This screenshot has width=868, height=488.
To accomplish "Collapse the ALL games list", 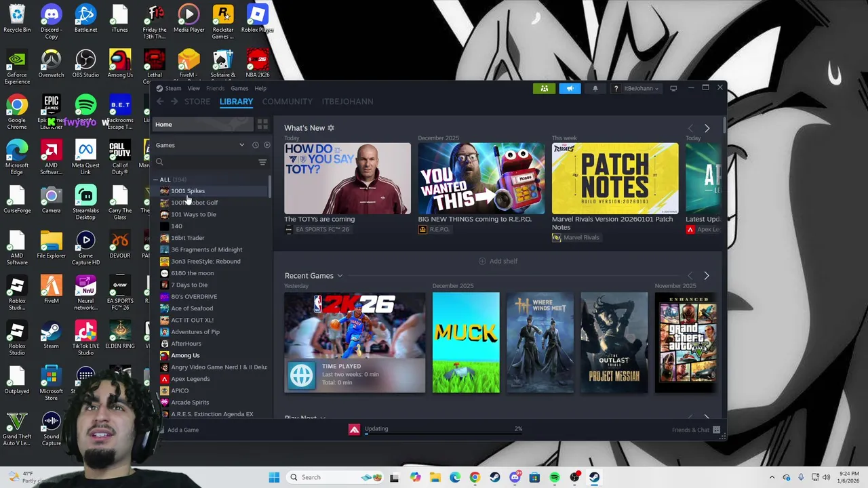I will coord(155,180).
